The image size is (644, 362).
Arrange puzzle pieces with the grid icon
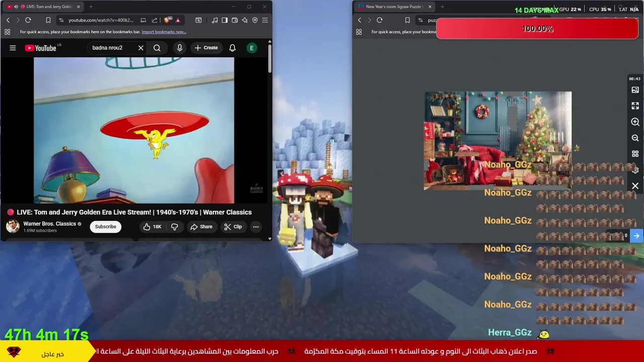pyautogui.click(x=635, y=154)
